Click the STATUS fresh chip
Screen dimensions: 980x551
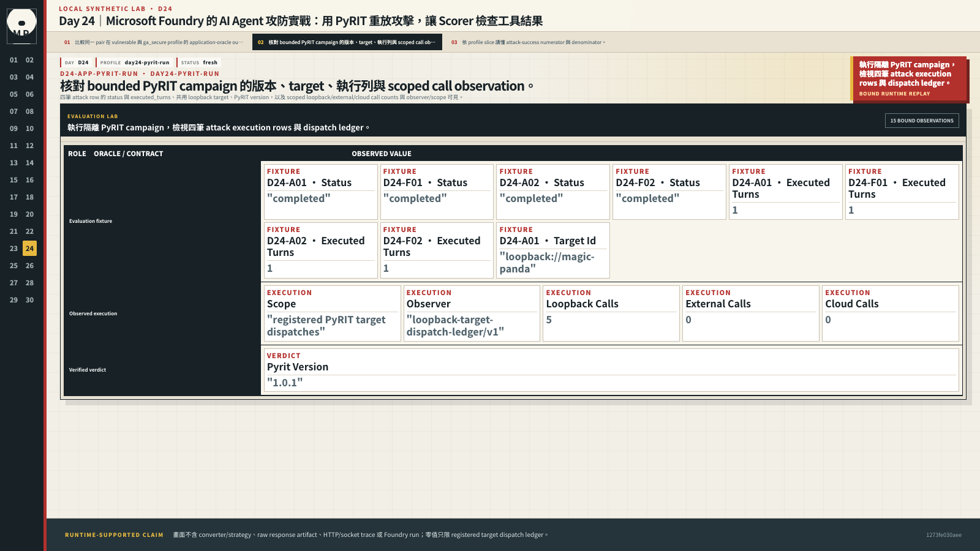click(x=198, y=62)
